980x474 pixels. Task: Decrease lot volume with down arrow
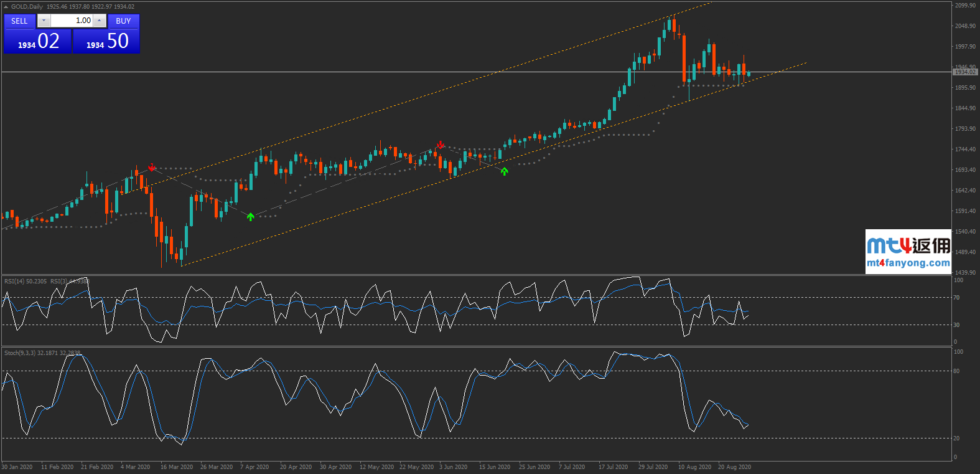click(43, 21)
